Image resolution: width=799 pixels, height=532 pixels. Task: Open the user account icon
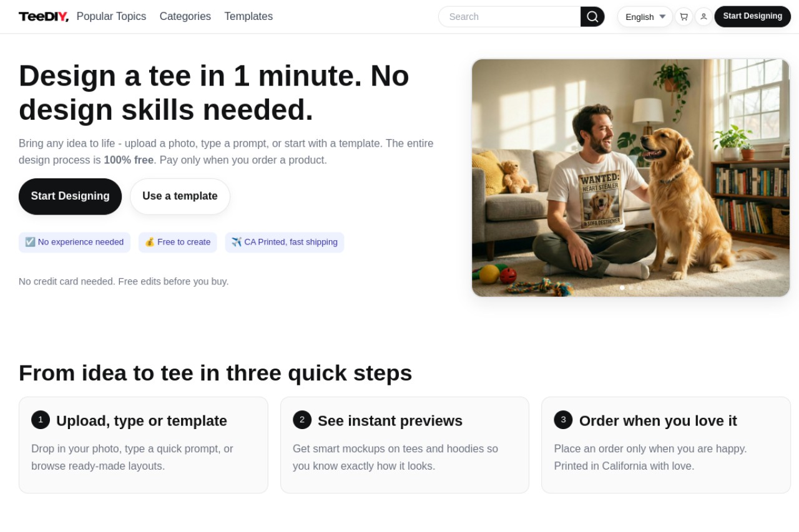tap(703, 17)
